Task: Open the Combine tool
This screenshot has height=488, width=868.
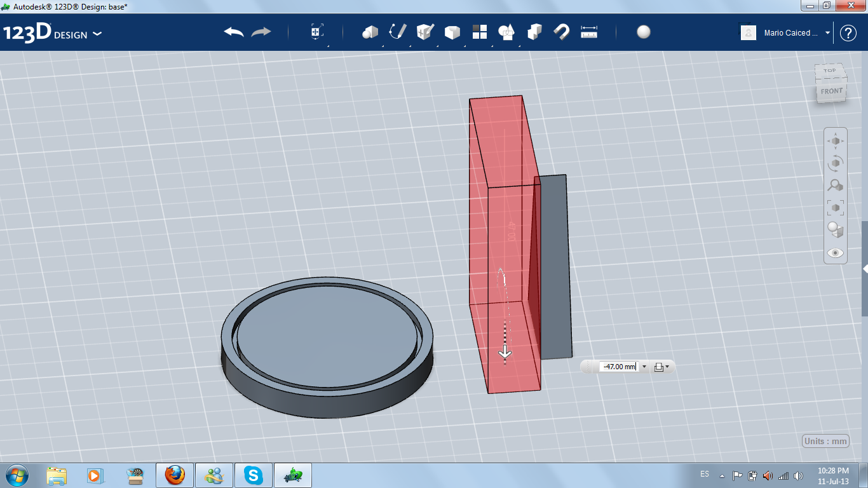Action: (x=534, y=32)
